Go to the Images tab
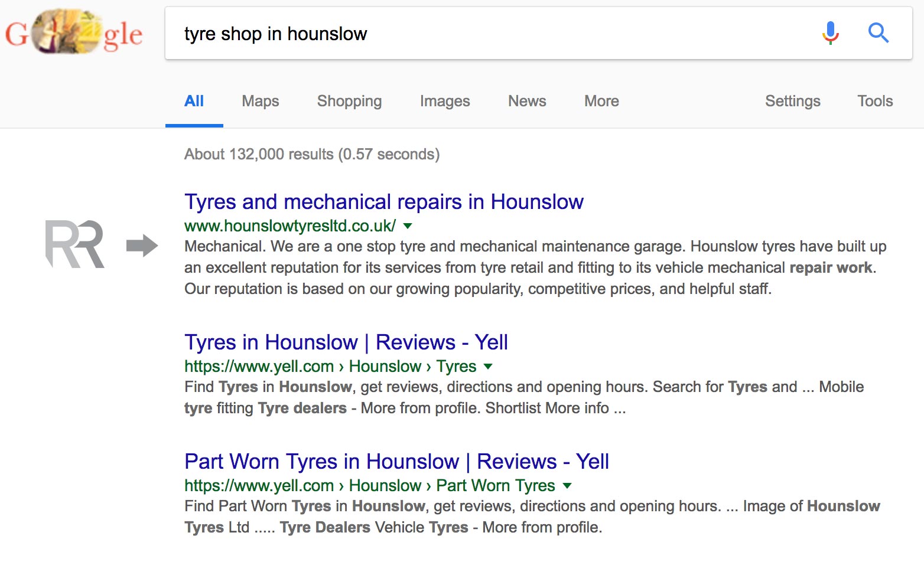 pyautogui.click(x=445, y=102)
